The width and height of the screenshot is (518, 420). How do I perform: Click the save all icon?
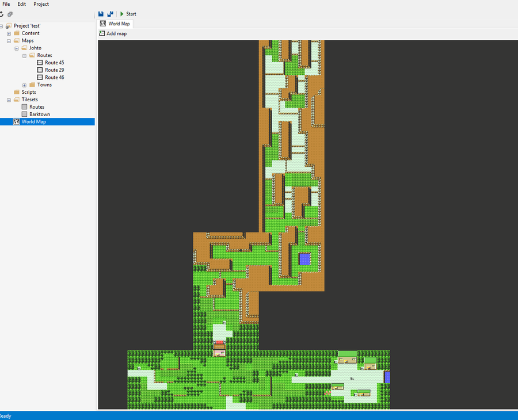[x=111, y=14]
